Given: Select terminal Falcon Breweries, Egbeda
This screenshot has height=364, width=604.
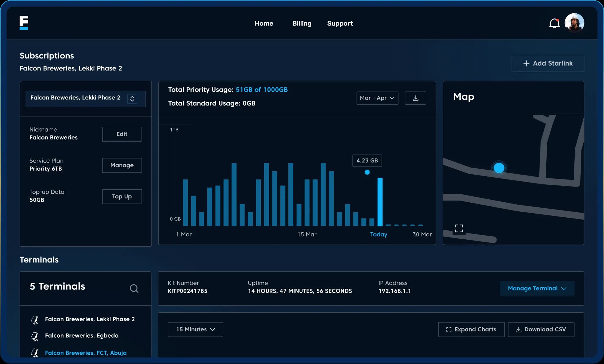Looking at the screenshot, I should tap(82, 335).
